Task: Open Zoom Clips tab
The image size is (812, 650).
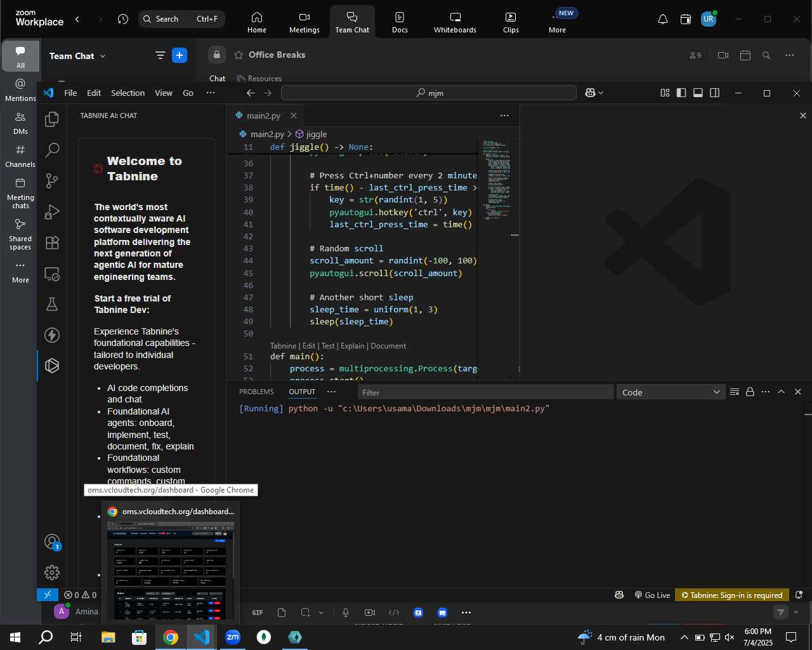Action: pos(511,22)
